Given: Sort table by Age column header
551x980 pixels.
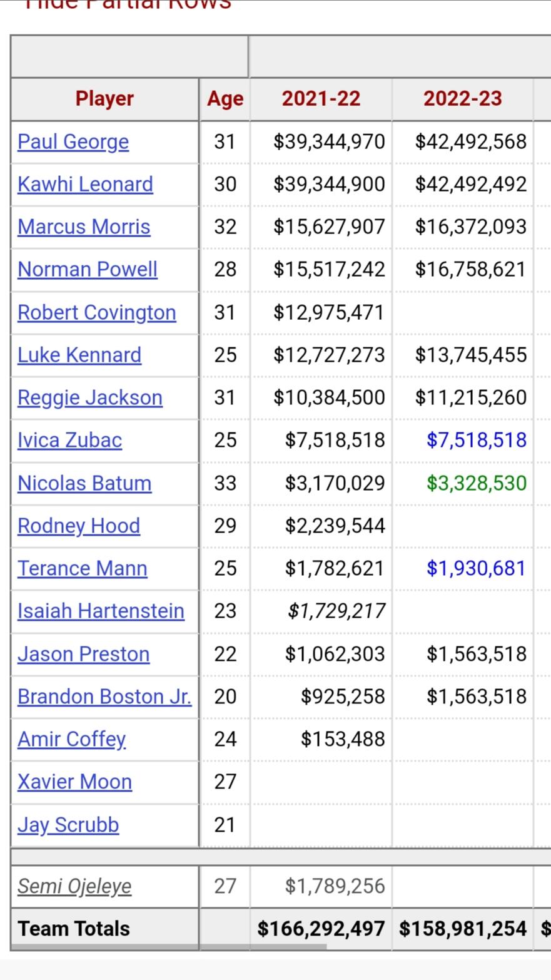Looking at the screenshot, I should tap(225, 99).
